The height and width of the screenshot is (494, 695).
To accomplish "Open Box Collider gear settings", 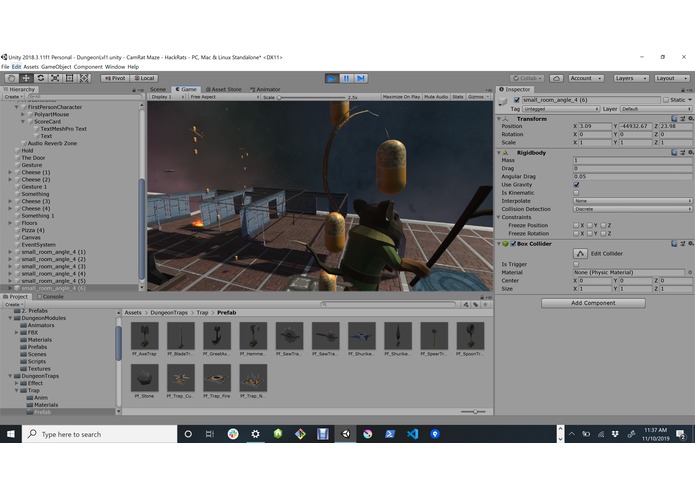I will 691,244.
